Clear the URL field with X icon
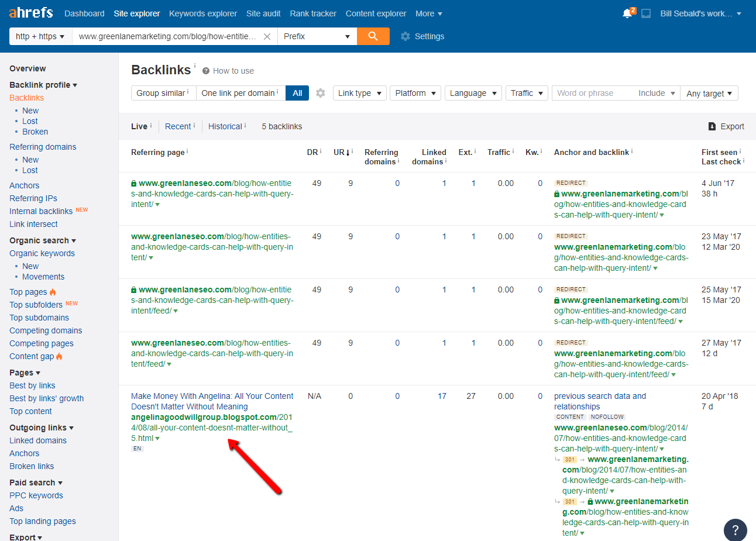Image resolution: width=756 pixels, height=541 pixels. (267, 36)
